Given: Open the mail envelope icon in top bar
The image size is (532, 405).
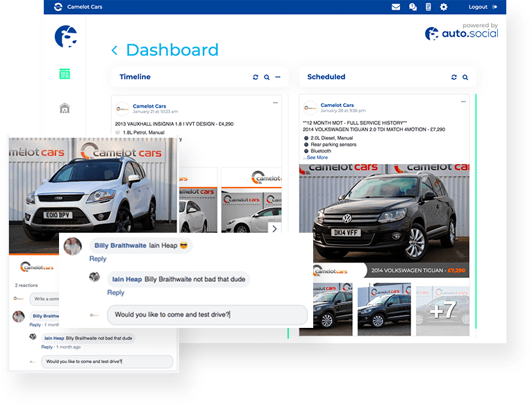Looking at the screenshot, I should [x=396, y=7].
